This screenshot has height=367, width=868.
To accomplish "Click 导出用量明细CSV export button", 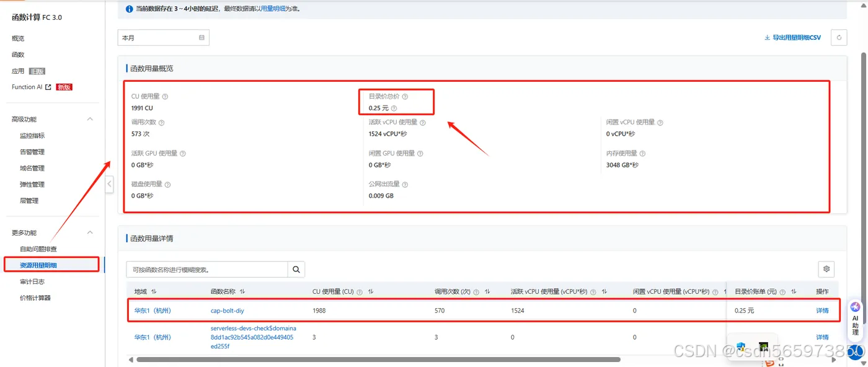I will [793, 38].
